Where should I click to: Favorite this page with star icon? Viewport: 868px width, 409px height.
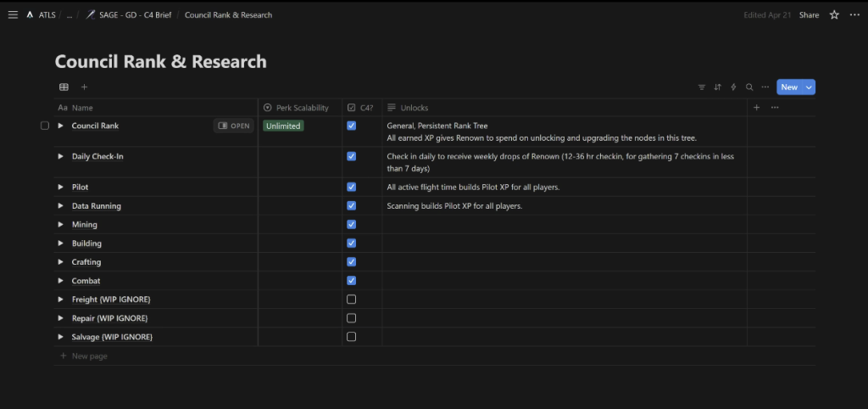834,15
